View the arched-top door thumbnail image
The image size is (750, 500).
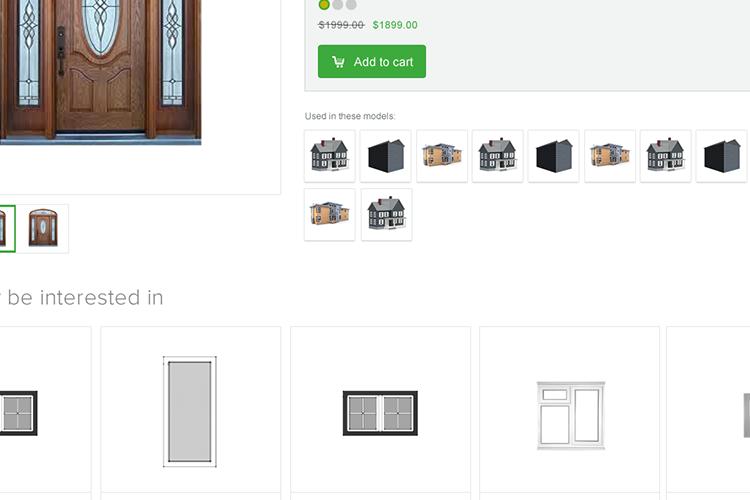pos(43,228)
